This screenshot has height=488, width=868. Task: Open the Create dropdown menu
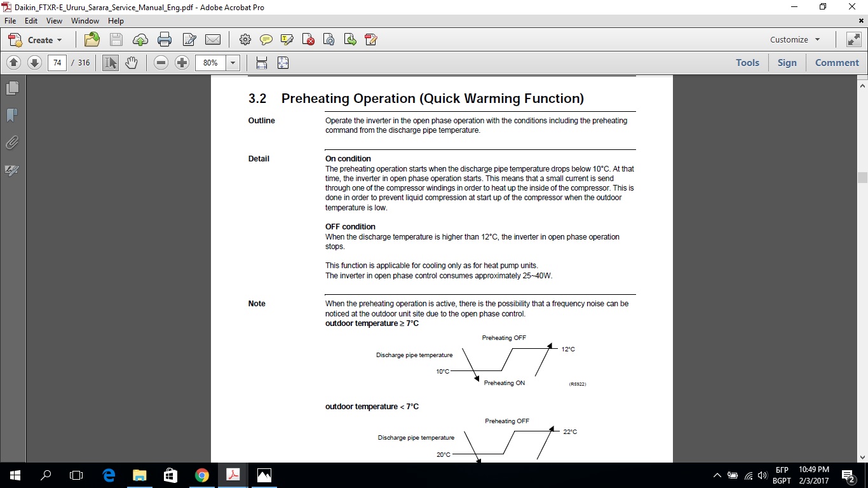click(36, 39)
